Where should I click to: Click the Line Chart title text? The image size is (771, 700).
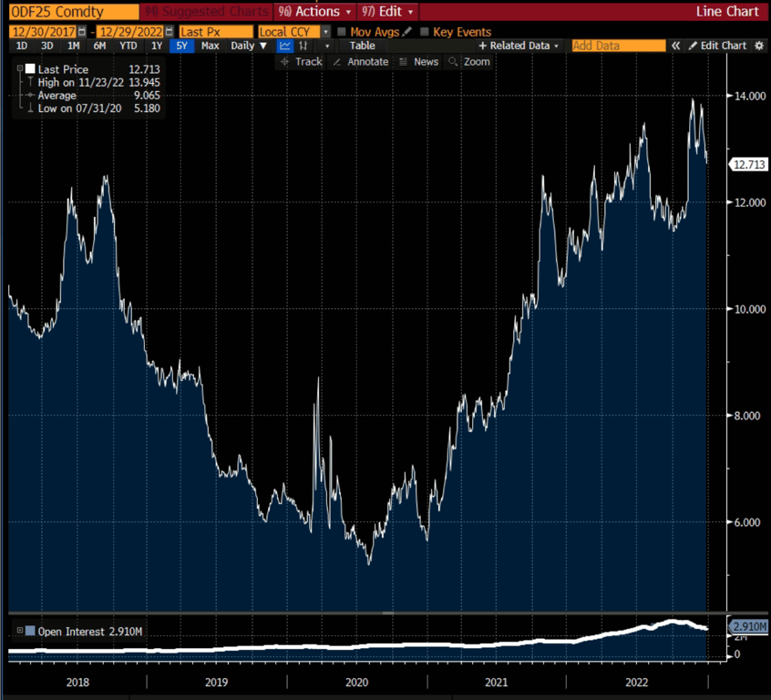pyautogui.click(x=727, y=11)
